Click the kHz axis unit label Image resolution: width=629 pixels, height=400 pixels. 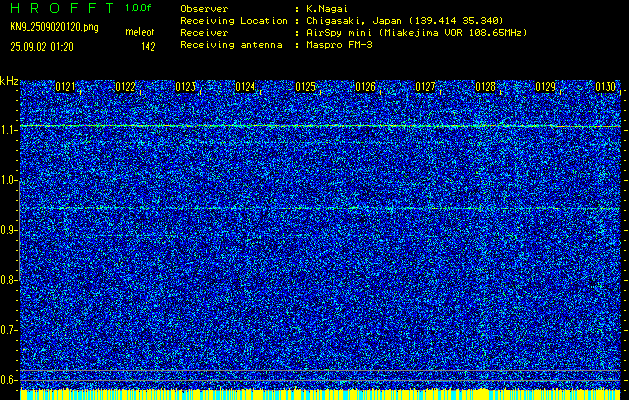[x=9, y=81]
